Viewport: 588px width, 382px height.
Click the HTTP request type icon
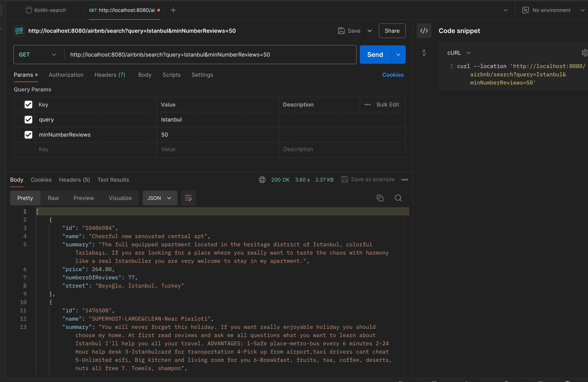click(19, 31)
